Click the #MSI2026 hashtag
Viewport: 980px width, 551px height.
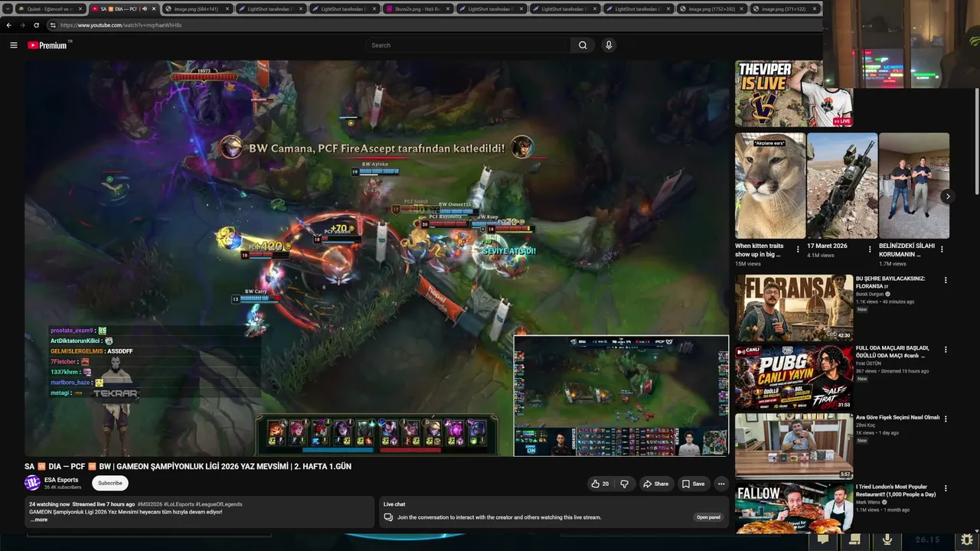(149, 504)
